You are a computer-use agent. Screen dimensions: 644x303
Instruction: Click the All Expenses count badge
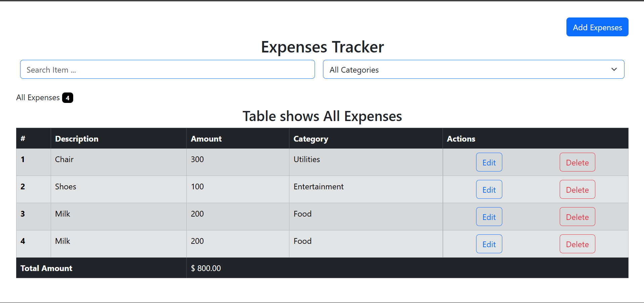pyautogui.click(x=67, y=98)
